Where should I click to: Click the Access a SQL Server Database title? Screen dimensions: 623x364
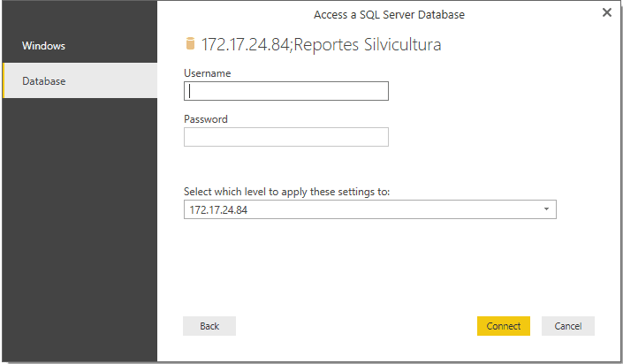[x=389, y=15]
